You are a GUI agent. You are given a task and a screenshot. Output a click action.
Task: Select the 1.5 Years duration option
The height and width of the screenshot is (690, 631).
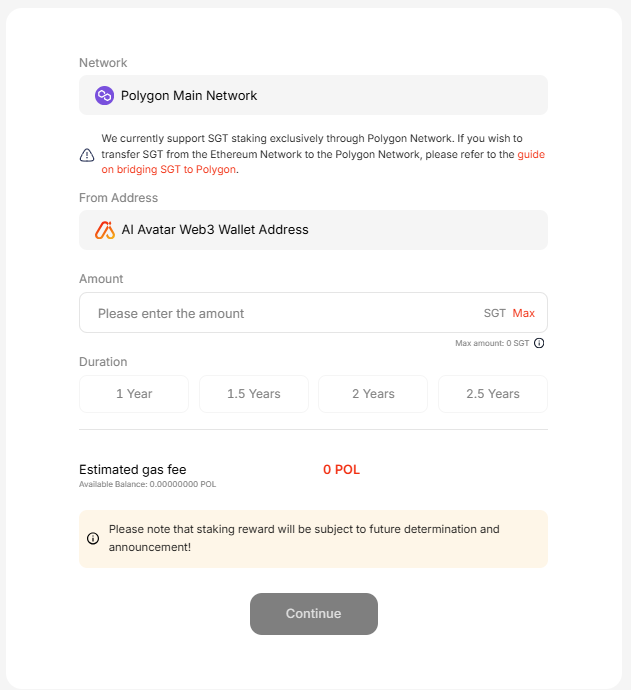pyautogui.click(x=253, y=394)
